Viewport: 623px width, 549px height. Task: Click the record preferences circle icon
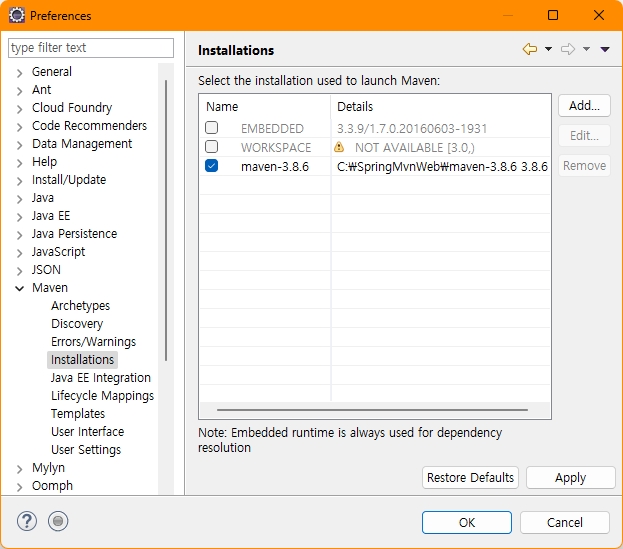point(58,521)
